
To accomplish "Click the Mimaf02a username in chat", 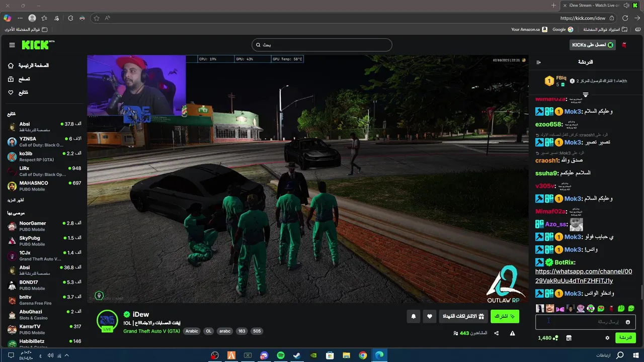I will 550,212.
